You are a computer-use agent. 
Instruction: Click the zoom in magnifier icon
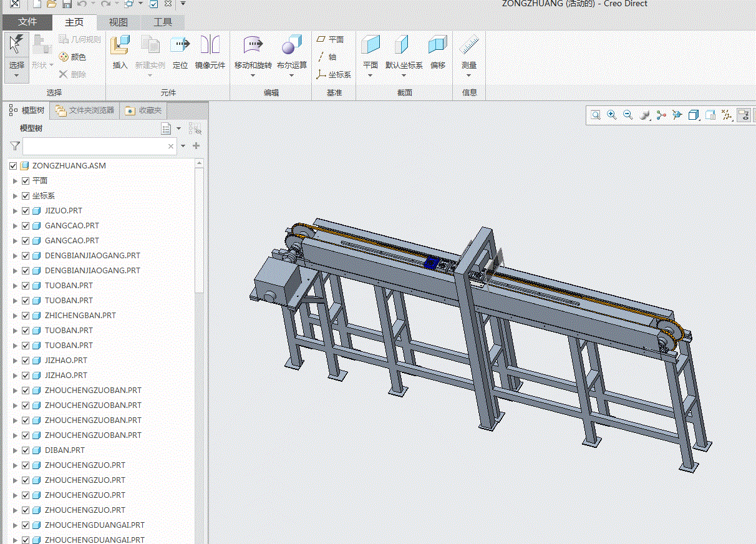[612, 115]
